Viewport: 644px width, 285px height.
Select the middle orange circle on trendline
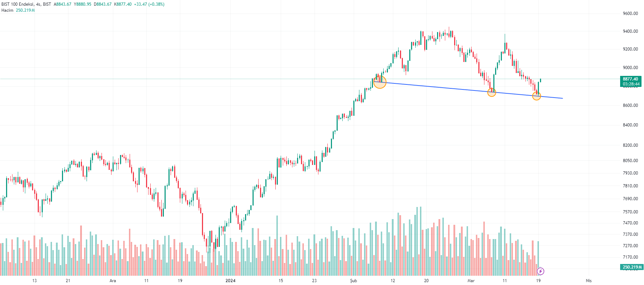492,93
